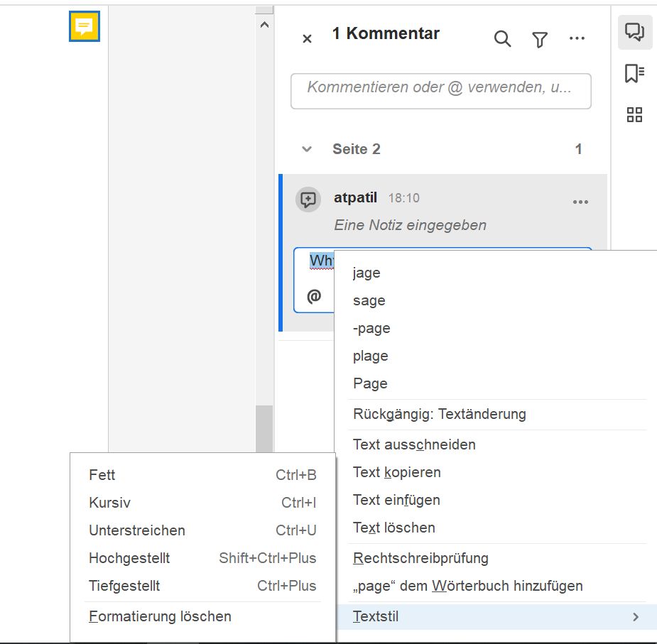Open the Textstil submenu
The image size is (657, 644).
click(x=375, y=616)
